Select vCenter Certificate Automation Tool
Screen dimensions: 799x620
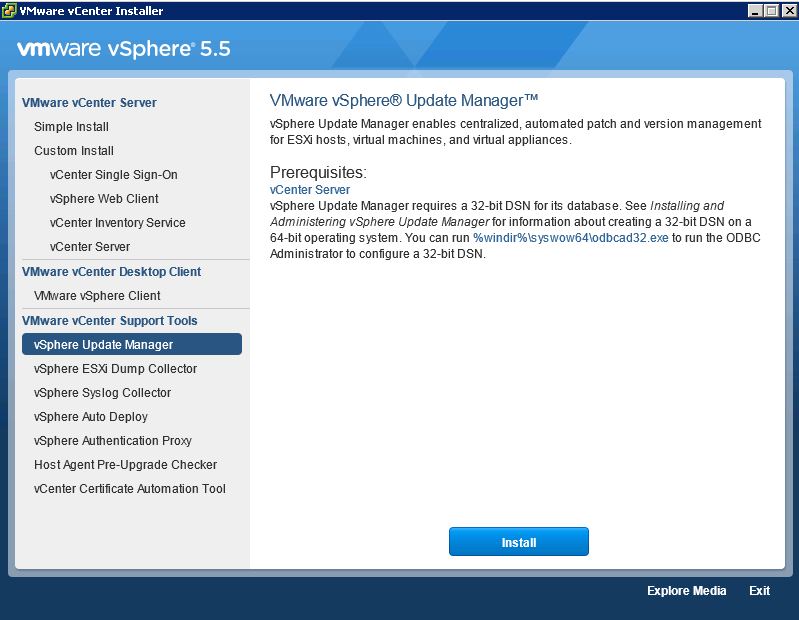(x=130, y=489)
